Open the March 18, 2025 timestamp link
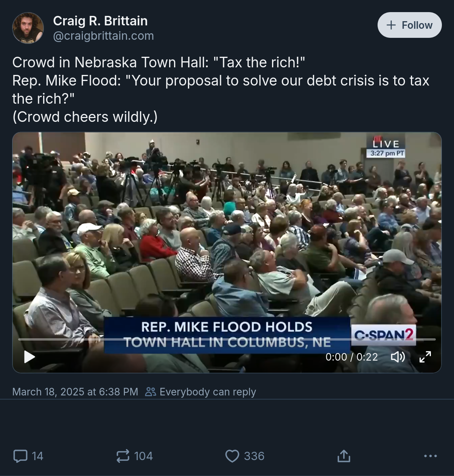Screen dimensions: 454x476 pyautogui.click(x=75, y=392)
